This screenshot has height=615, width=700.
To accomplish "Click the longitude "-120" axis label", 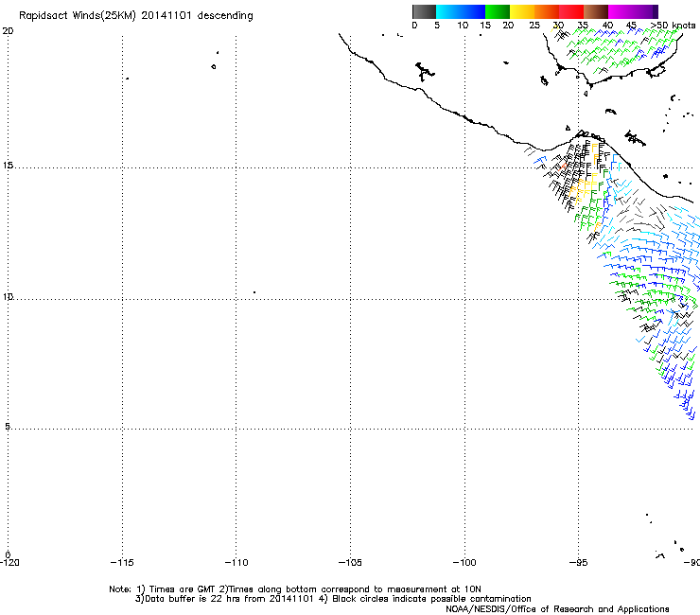I will [9, 562].
